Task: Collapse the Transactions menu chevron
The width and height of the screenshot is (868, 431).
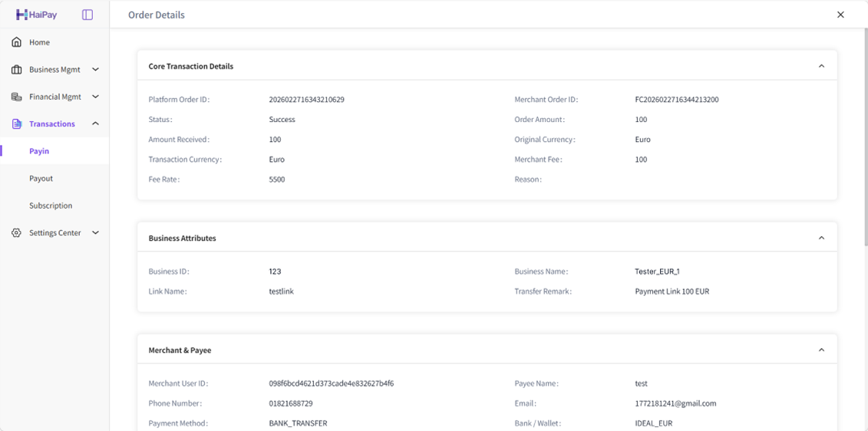Action: click(95, 123)
